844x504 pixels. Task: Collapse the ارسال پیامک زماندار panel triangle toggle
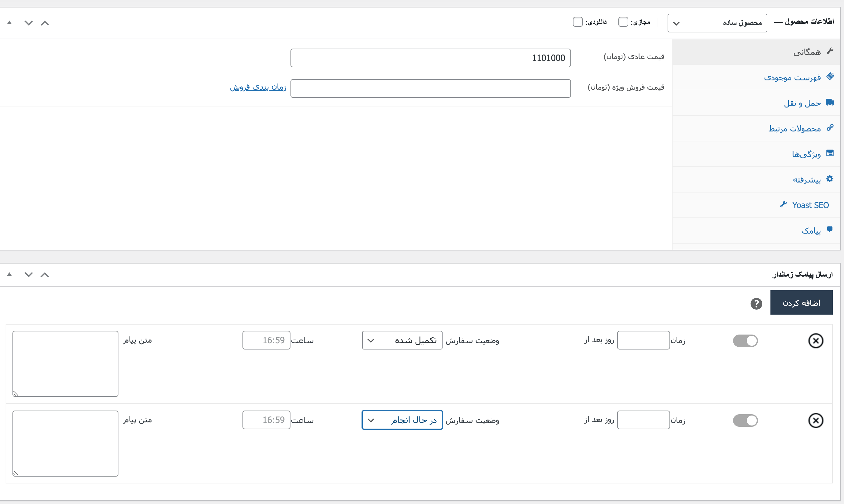(x=10, y=274)
